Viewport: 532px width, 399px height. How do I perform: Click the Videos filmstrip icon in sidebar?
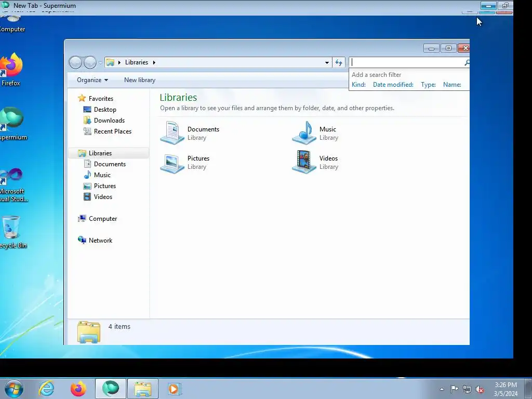point(87,197)
